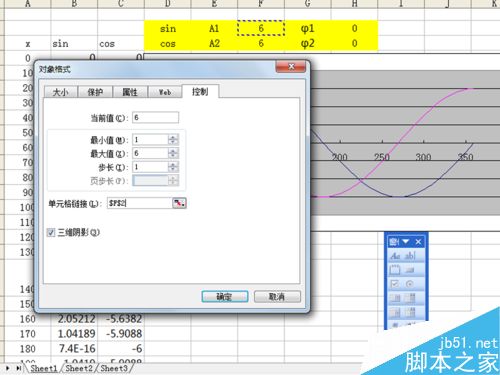Image resolution: width=500 pixels, height=375 pixels.
Task: Select the φ1 cell
Action: (x=308, y=28)
